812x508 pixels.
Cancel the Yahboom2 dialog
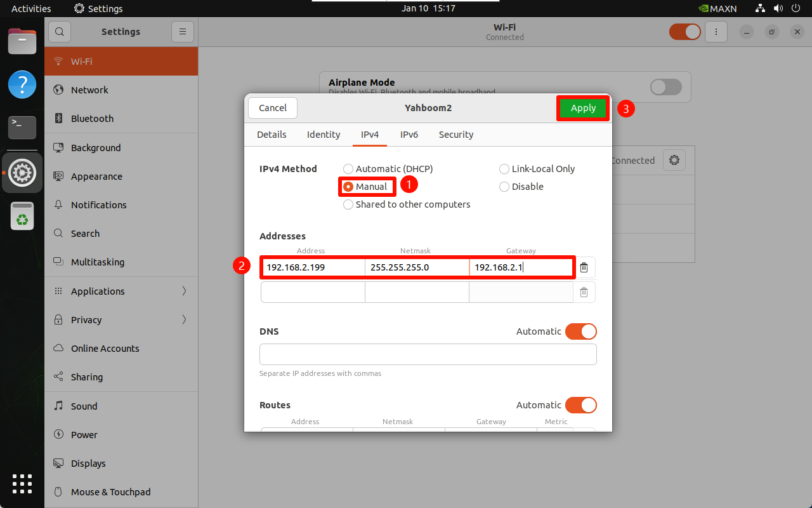pyautogui.click(x=273, y=108)
